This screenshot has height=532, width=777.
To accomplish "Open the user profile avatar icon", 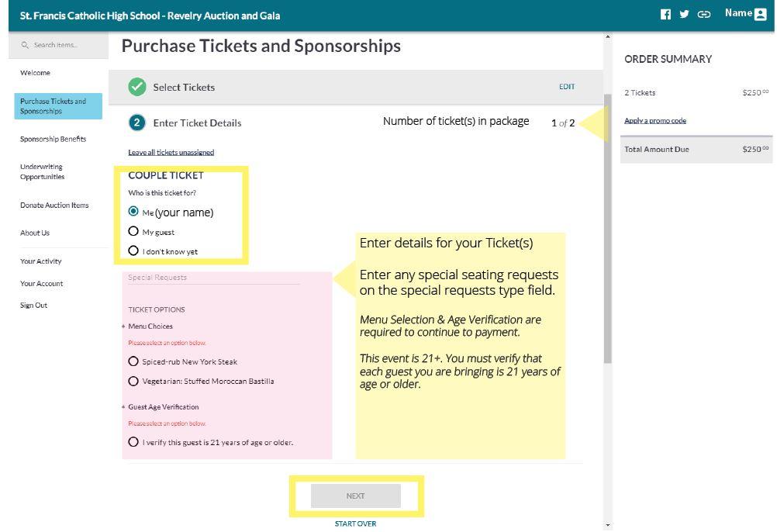I will 760,15.
